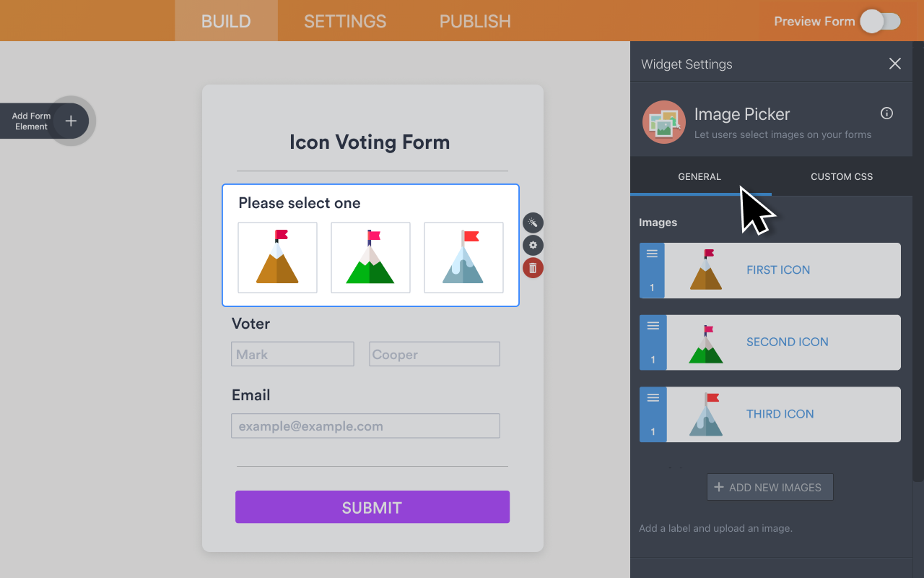Open the SETTINGS section
The height and width of the screenshot is (578, 924).
344,21
